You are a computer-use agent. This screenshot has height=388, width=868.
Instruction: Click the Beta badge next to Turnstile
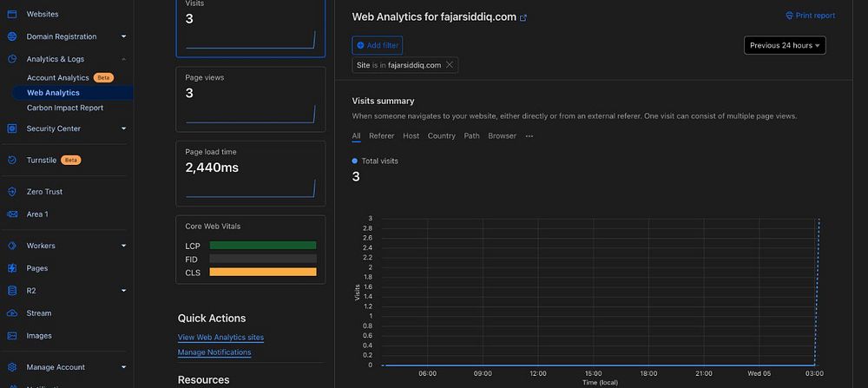click(x=71, y=160)
